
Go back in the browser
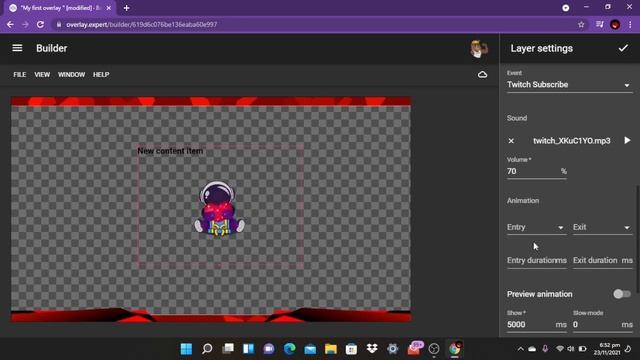(x=10, y=24)
